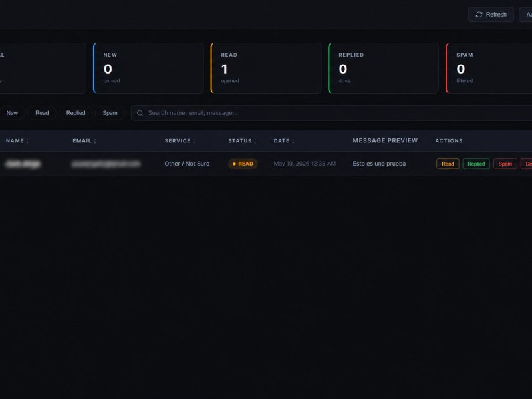The height and width of the screenshot is (399, 532).
Task: Filter messages by Read tab
Action: [42, 113]
